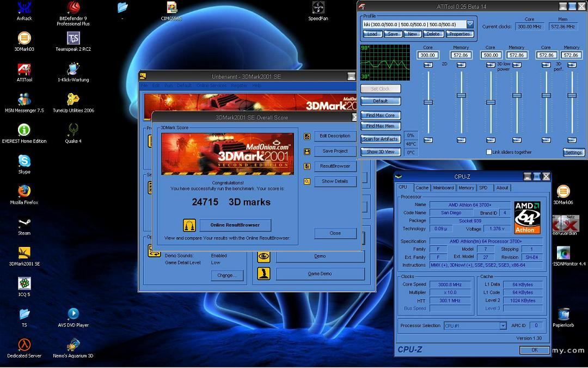Click the minus stepper below 2D Memory slider
The width and height of the screenshot is (588, 368).
point(461,140)
